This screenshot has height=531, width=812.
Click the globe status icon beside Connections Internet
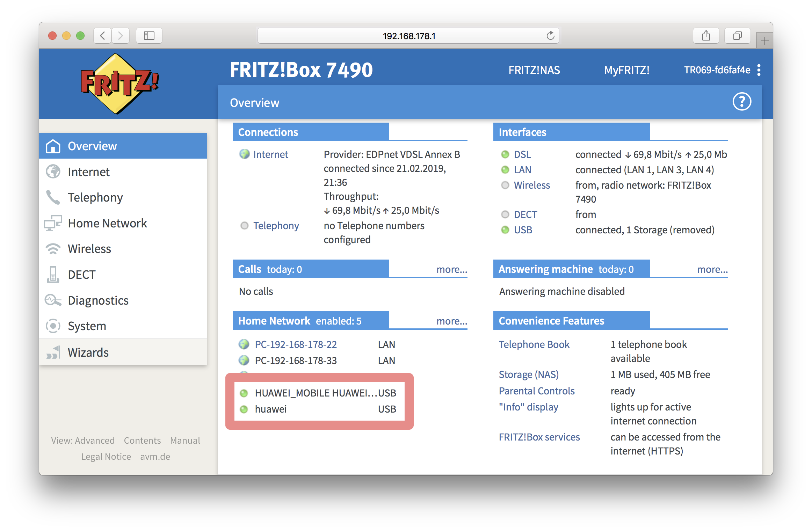244,154
